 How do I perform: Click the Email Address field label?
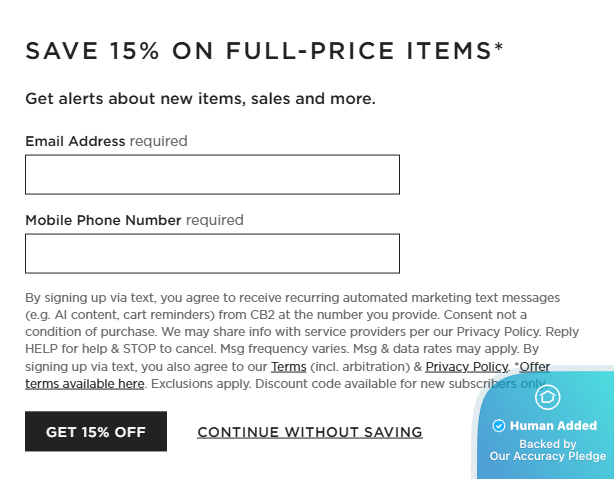[x=75, y=141]
